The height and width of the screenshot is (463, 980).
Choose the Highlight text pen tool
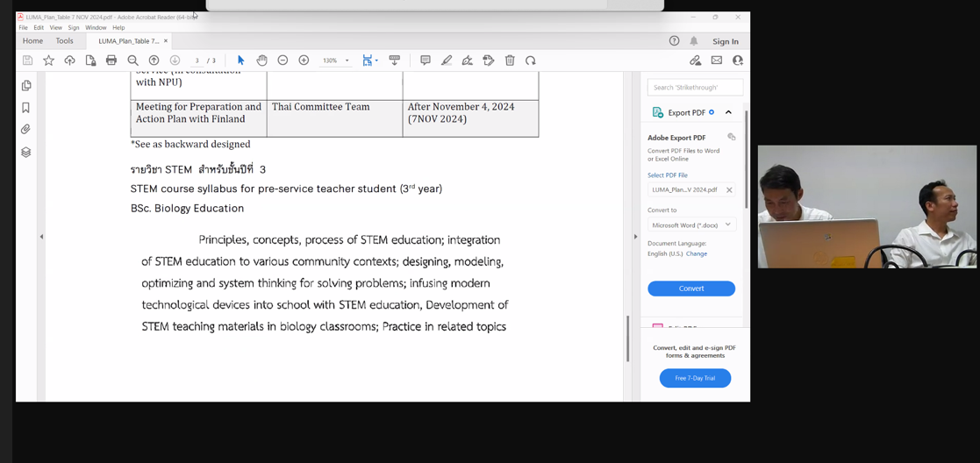point(447,61)
